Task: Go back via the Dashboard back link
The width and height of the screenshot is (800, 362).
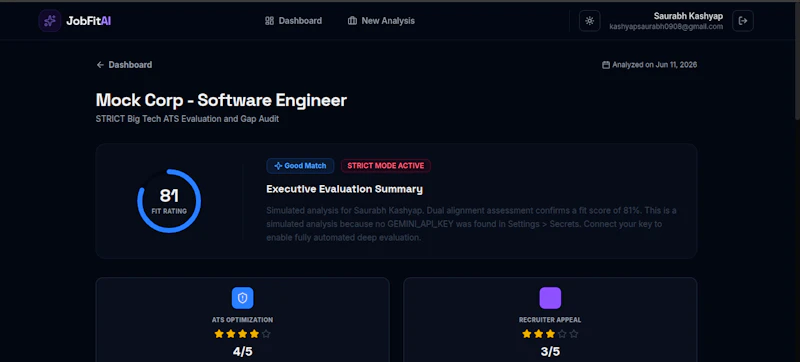Action: pos(124,65)
